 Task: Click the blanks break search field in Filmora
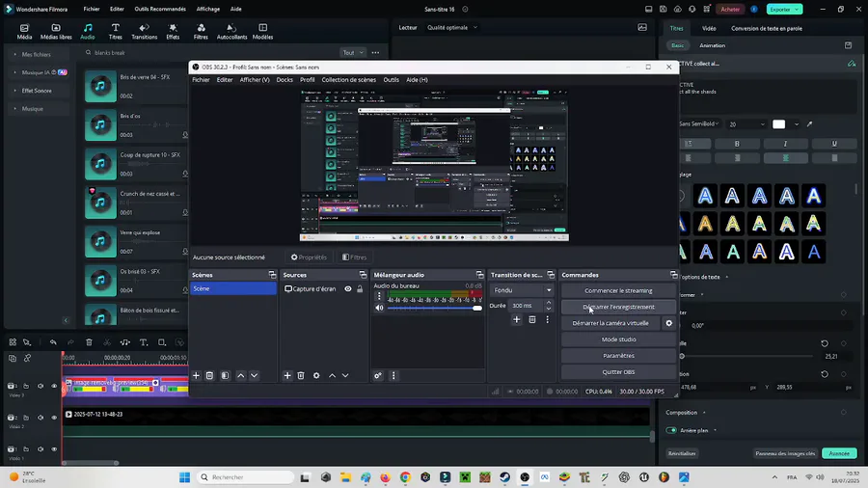tap(210, 53)
